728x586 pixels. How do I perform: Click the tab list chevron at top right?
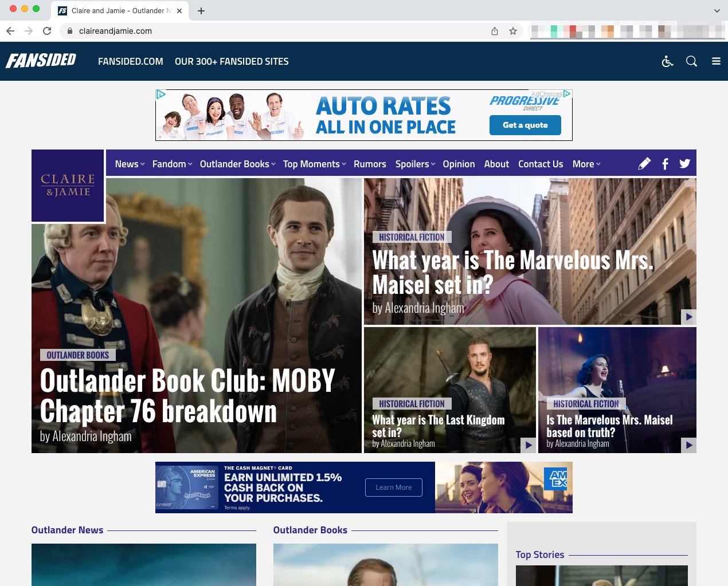[x=717, y=11]
